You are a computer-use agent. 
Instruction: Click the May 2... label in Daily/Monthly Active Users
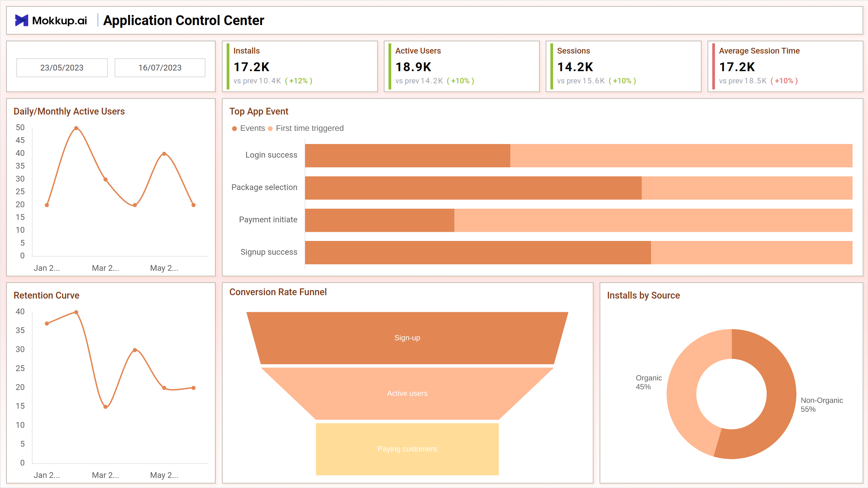coord(164,268)
